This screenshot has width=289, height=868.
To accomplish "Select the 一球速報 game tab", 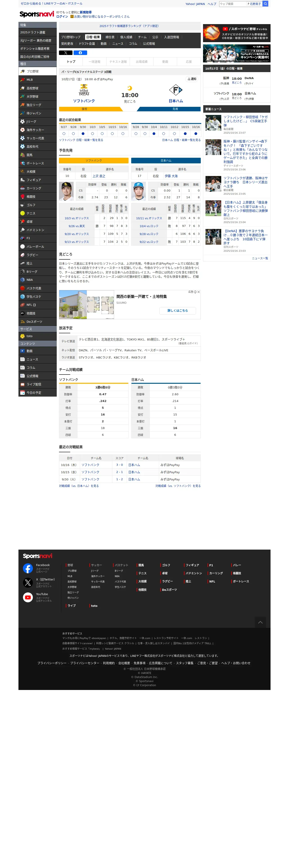I will (95, 62).
